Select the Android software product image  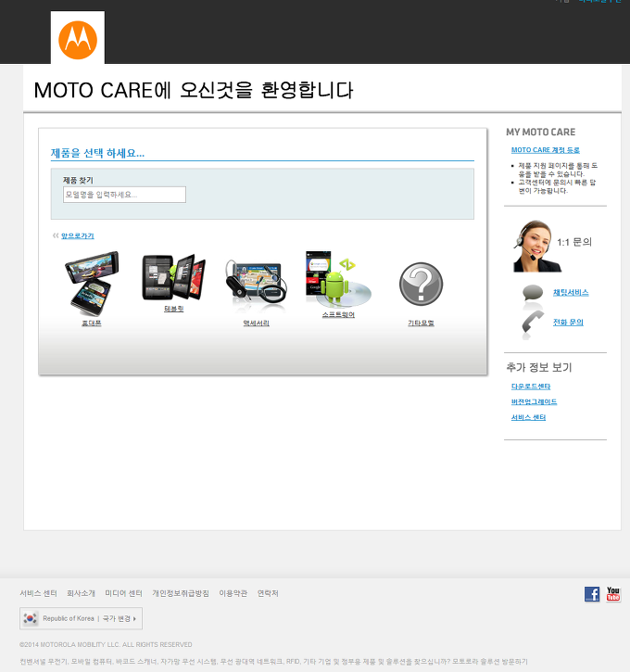coord(338,279)
